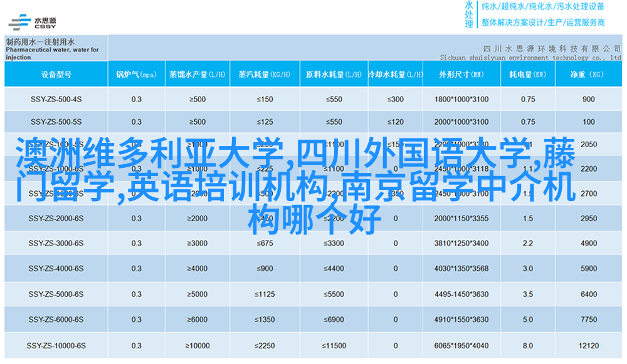The height and width of the screenshot is (364, 627).
Task: Click the ≥3000 distilled water output value
Action: [x=198, y=243]
